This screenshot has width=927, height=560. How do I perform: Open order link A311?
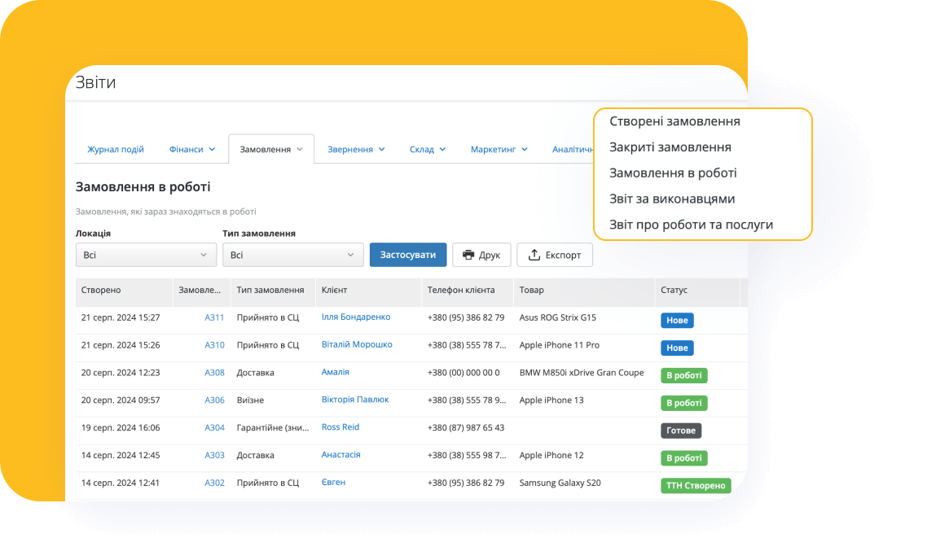click(x=214, y=317)
